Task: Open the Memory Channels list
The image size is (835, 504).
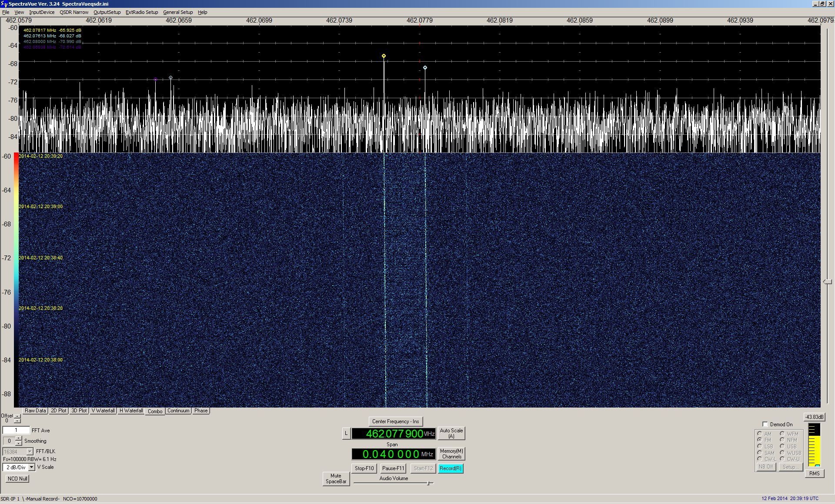Action: (x=451, y=454)
